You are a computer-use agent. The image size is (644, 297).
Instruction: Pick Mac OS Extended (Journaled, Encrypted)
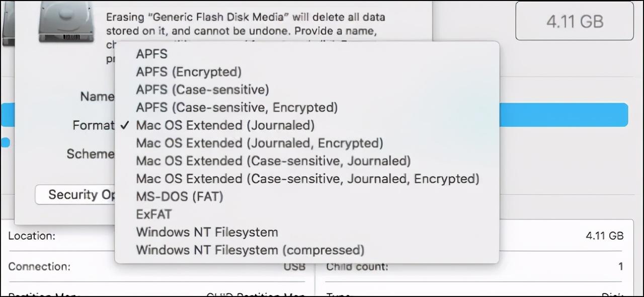coord(259,143)
